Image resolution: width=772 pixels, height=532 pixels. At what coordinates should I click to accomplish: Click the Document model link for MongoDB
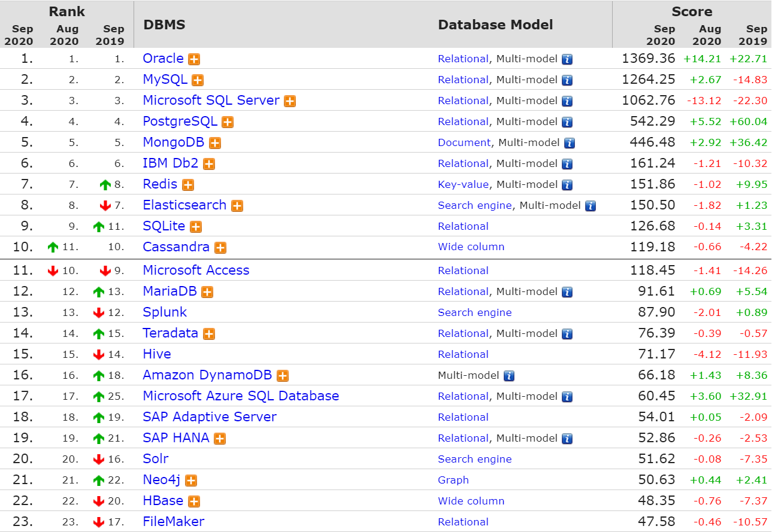[x=464, y=142]
